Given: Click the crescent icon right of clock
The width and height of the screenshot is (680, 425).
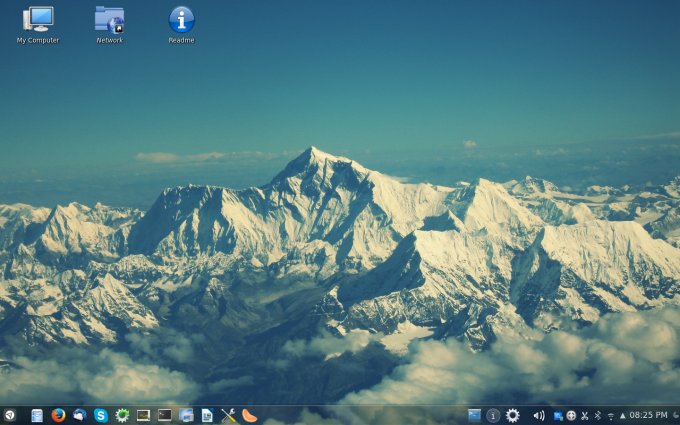Looking at the screenshot, I should pos(676,416).
